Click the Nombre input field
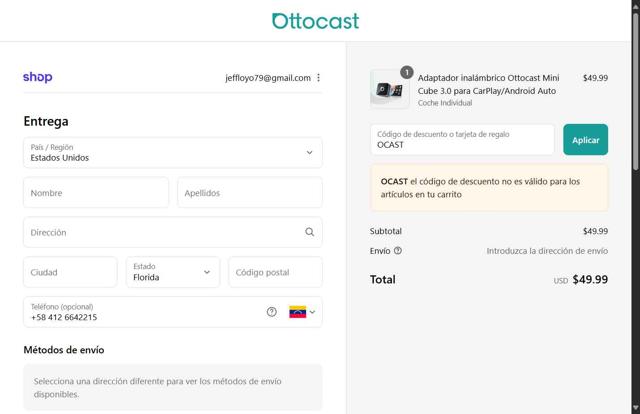This screenshot has height=414, width=640. click(96, 192)
